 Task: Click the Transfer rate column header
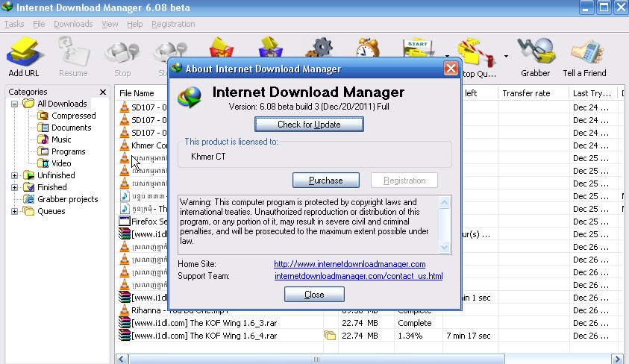tap(533, 93)
